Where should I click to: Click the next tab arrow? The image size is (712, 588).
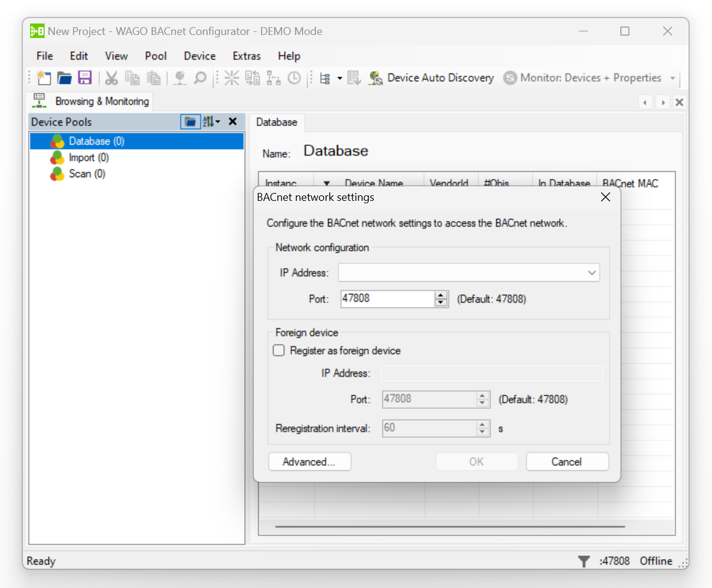point(663,103)
